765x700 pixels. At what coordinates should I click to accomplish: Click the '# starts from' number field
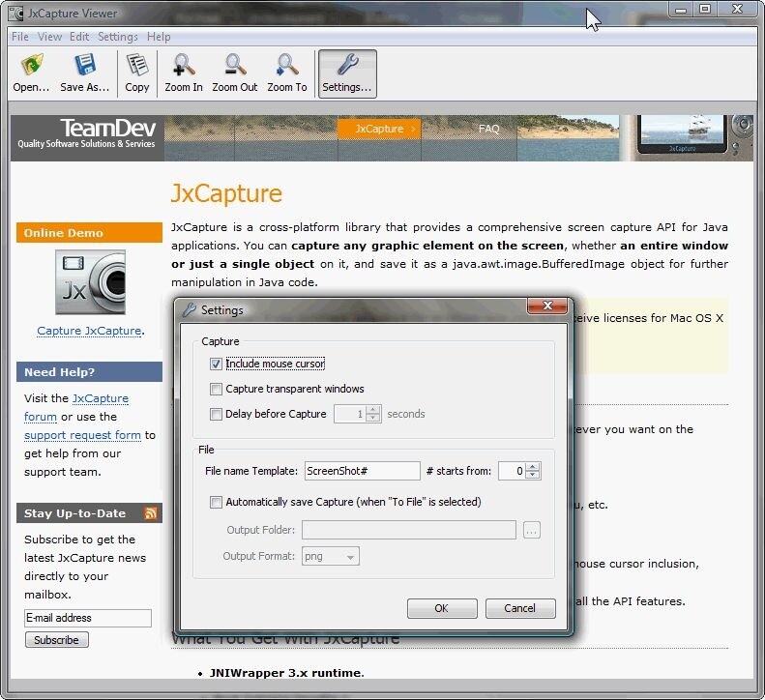tap(513, 471)
